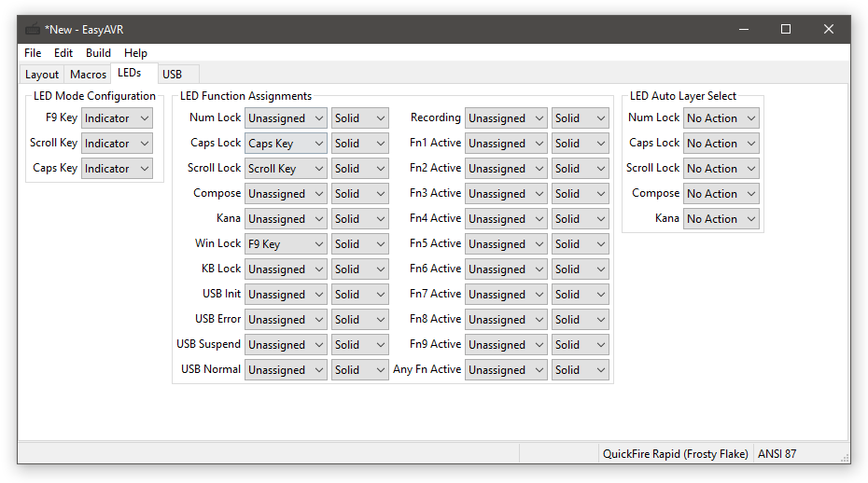Open Num Lock auto layer 'No Action' dropdown
Image resolution: width=868 pixels, height=483 pixels.
(x=721, y=118)
